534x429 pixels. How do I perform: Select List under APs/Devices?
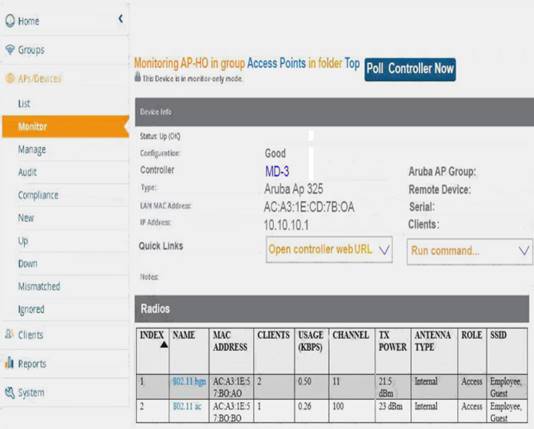(x=24, y=104)
